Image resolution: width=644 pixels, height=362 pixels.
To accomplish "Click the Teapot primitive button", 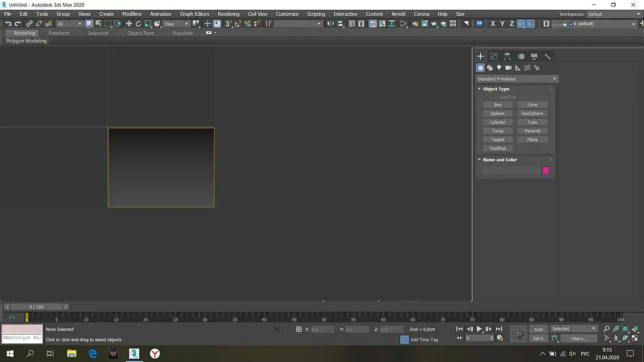I will [x=498, y=140].
